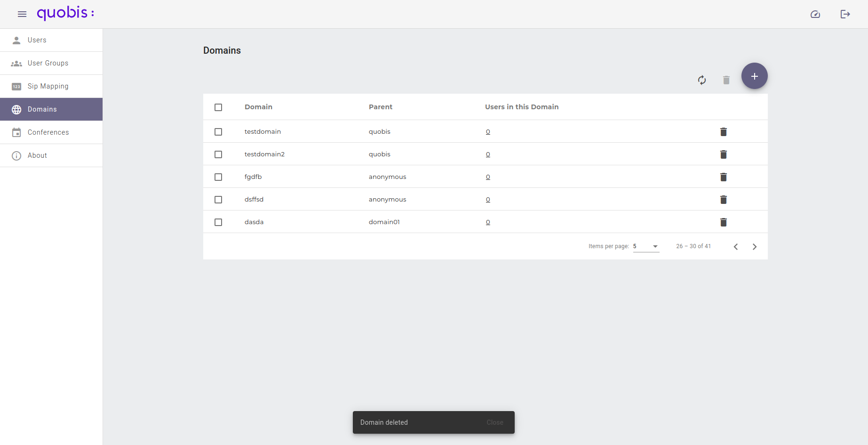
Task: Open the About page
Action: pyautogui.click(x=51, y=155)
